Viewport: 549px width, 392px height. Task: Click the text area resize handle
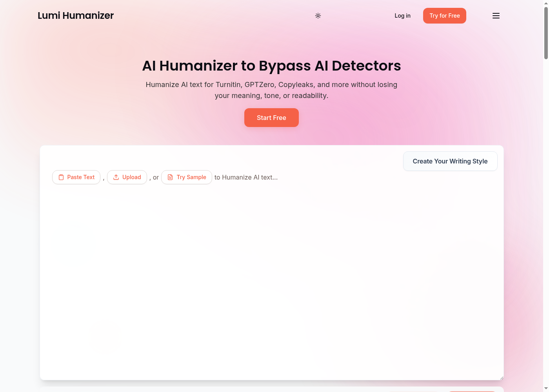[501, 377]
